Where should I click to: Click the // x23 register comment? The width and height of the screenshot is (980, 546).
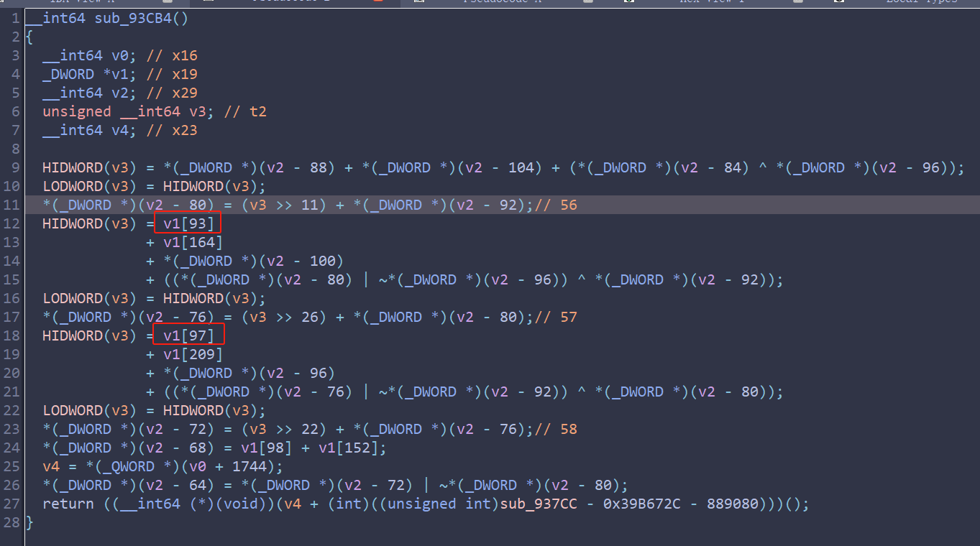[x=170, y=130]
